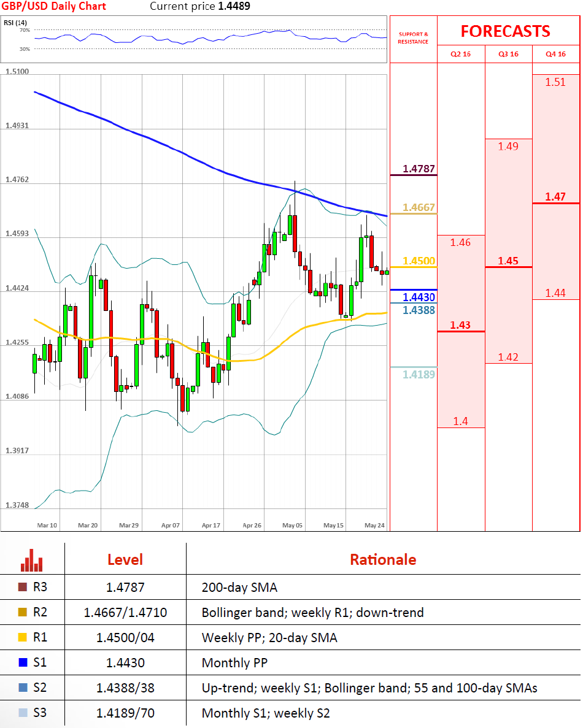This screenshot has height=728, width=583.
Task: Click the Rationale column header
Action: point(384,559)
